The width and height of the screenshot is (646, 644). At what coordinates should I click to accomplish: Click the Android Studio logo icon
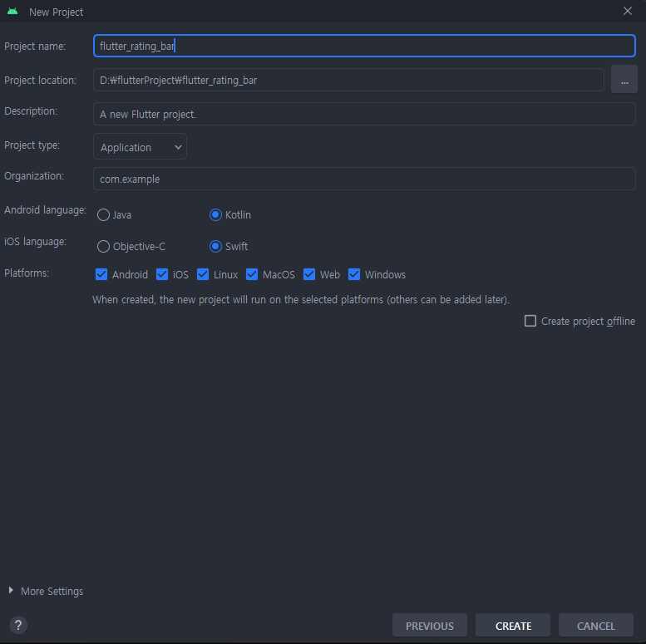pyautogui.click(x=12, y=12)
